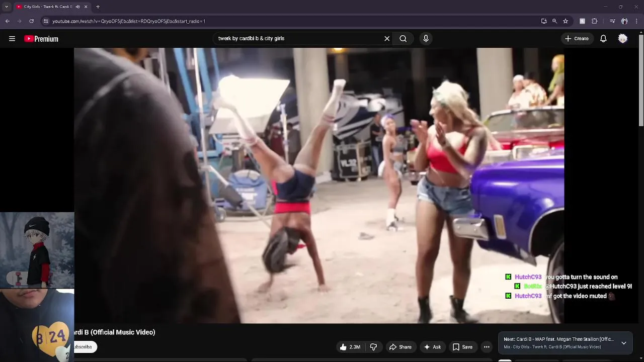Click the Next: Cardi B - WAP text
Screen dimensions: 644x362
[558, 339]
